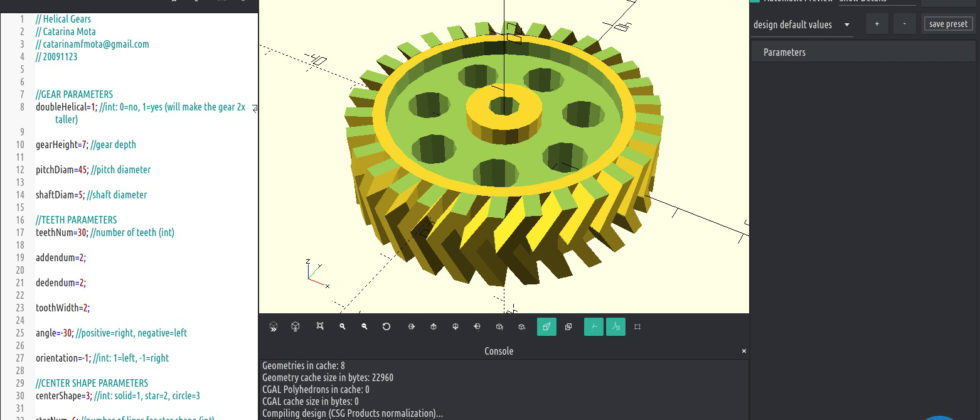Screen dimensions: 980x420
Task: Click the save preset button
Action: (948, 24)
